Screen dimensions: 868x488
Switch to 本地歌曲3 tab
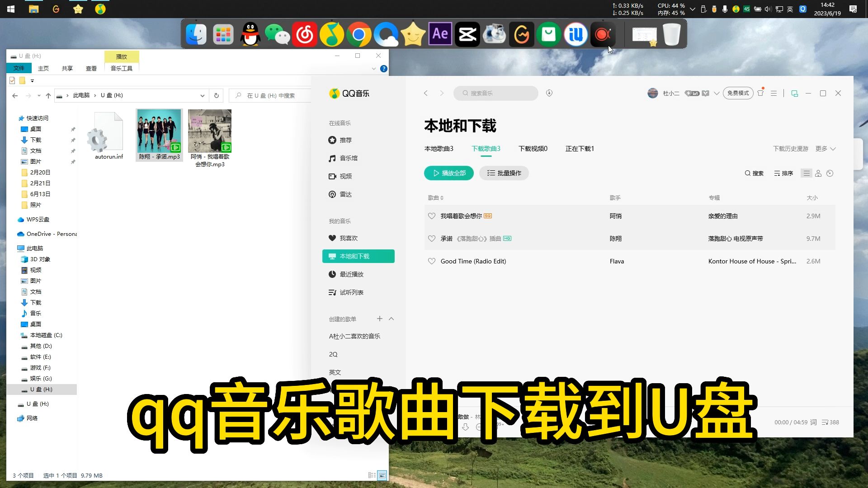click(439, 149)
